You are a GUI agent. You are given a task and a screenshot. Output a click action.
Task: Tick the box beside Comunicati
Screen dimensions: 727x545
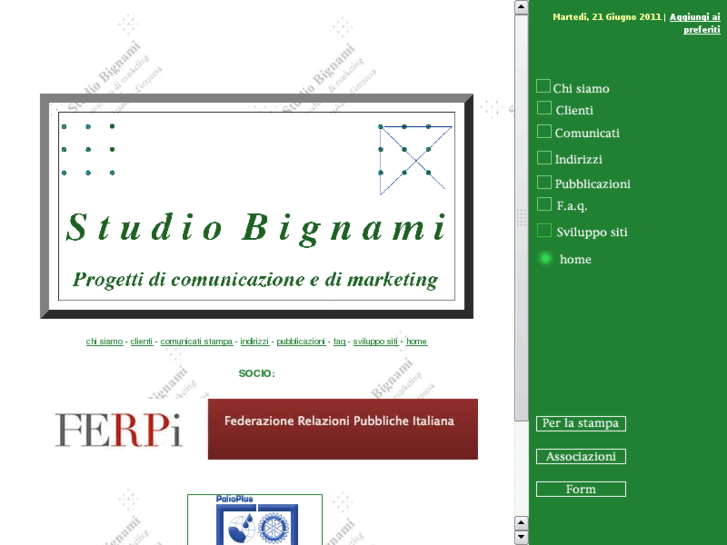(x=544, y=131)
